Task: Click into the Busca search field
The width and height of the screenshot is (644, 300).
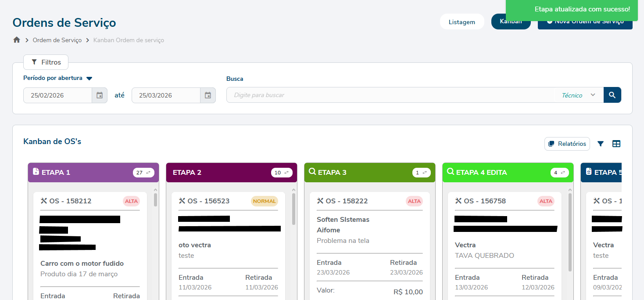Action: coord(390,95)
